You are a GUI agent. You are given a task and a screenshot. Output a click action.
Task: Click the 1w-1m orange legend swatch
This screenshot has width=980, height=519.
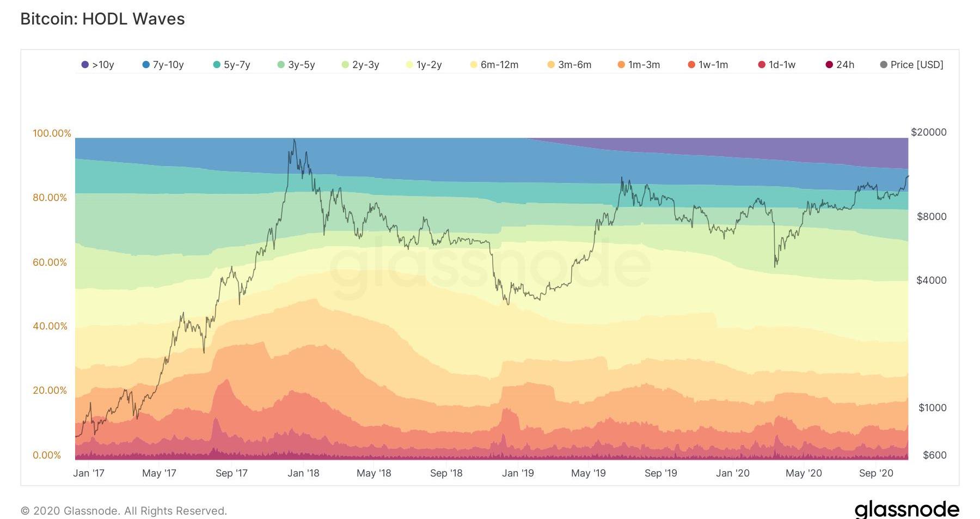click(x=691, y=65)
